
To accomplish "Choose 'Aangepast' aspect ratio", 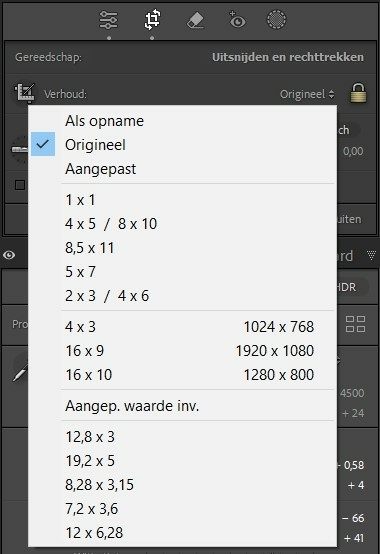I will 182,169.
